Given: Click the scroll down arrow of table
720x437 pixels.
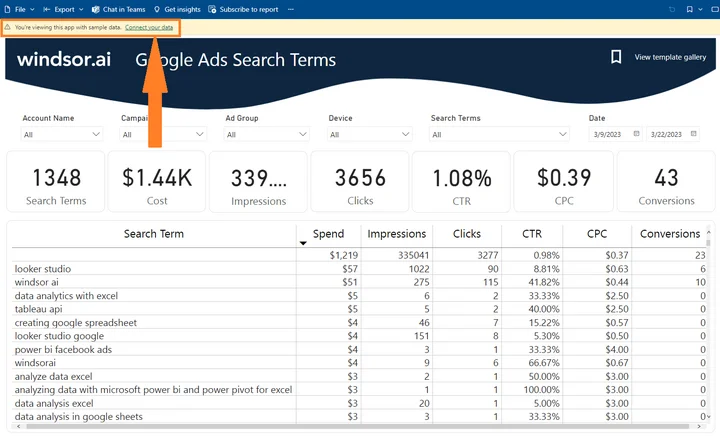Looking at the screenshot, I should click(x=709, y=417).
